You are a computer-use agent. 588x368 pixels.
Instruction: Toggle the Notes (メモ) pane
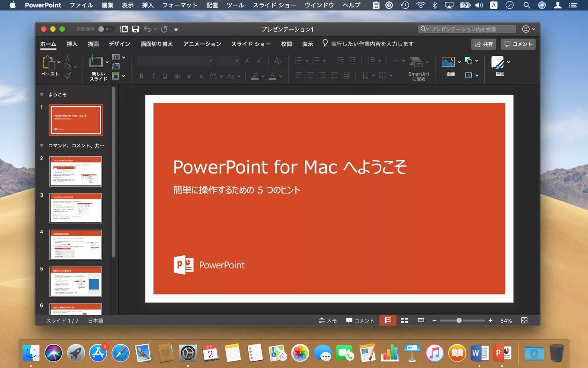[x=328, y=320]
